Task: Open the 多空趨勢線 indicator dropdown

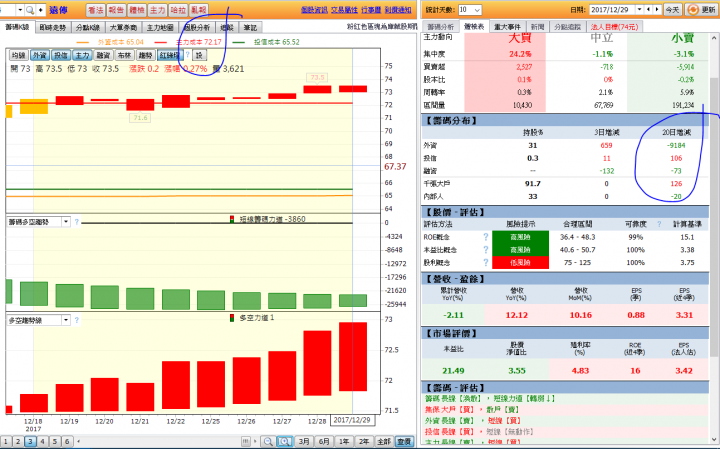Action: coord(66,320)
